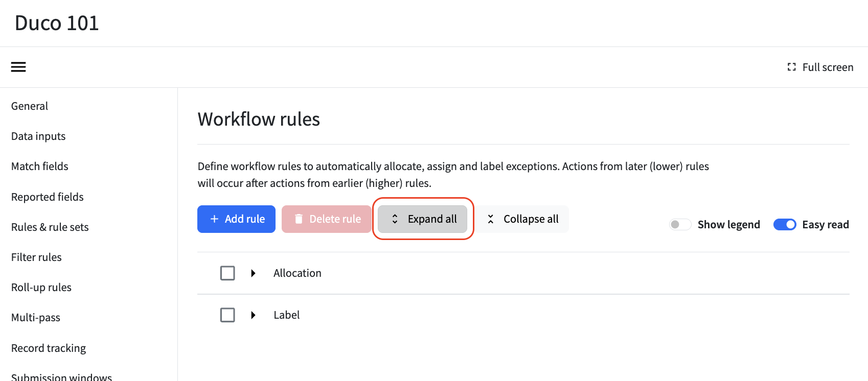The width and height of the screenshot is (868, 381).
Task: Click the Collapse all arrows icon
Action: point(490,219)
